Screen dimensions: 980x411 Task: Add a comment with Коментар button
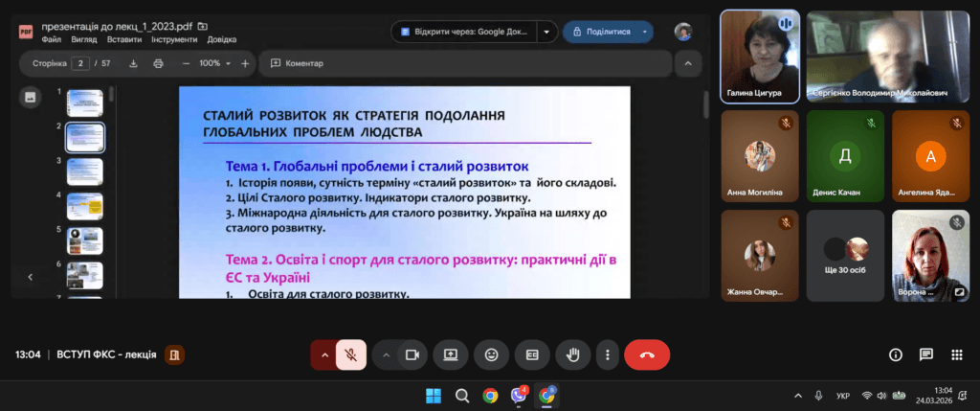(x=298, y=63)
